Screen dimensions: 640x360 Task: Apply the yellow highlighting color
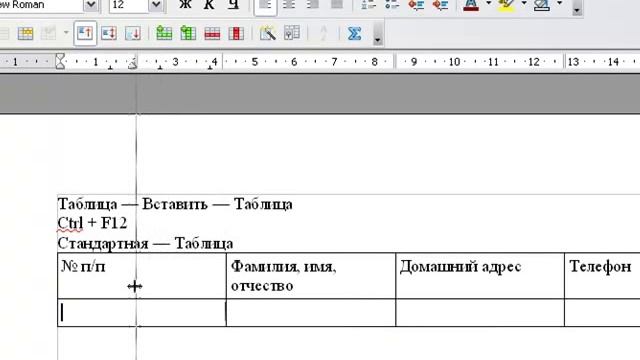pyautogui.click(x=506, y=5)
